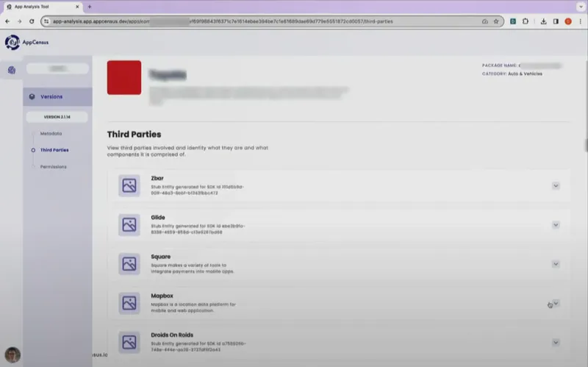Expand the Mapbox third party row

click(x=556, y=303)
